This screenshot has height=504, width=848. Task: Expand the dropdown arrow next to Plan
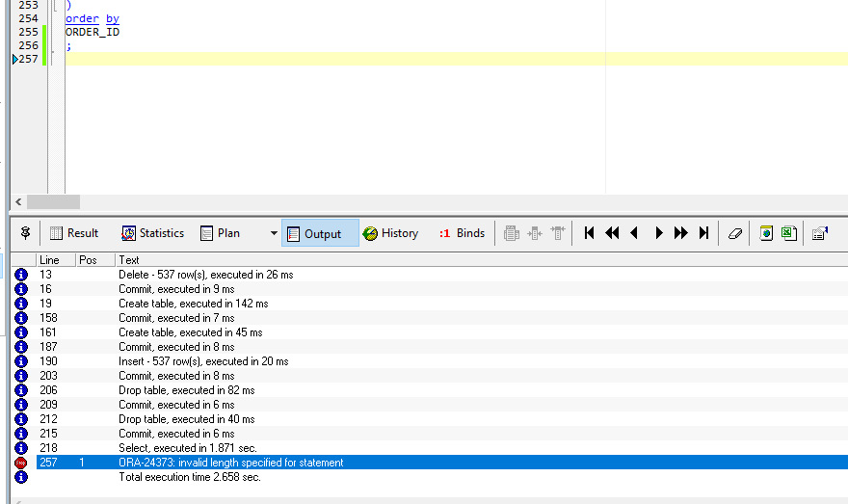pos(274,233)
